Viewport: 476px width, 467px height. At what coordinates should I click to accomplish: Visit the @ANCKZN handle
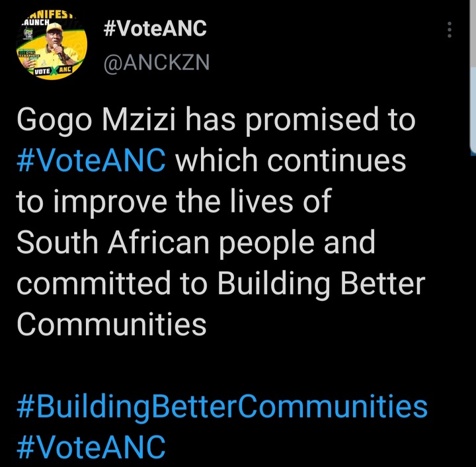click(x=156, y=63)
